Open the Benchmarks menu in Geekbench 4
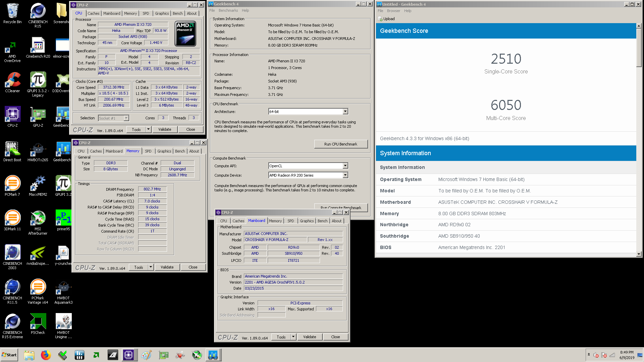 point(228,10)
